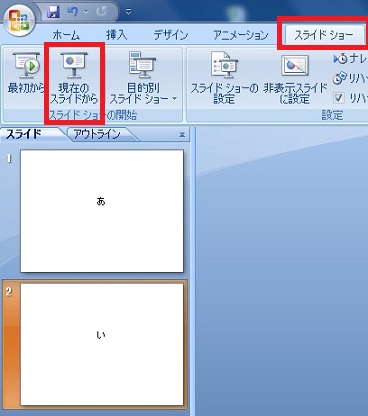Toggle the rehearsal timing checkbox
Image resolution: width=368 pixels, height=416 pixels.
click(x=339, y=98)
